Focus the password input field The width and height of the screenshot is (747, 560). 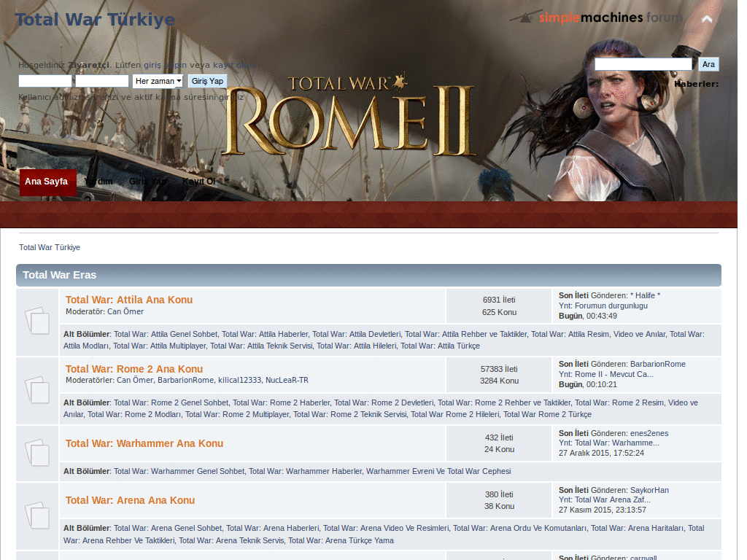tap(102, 81)
